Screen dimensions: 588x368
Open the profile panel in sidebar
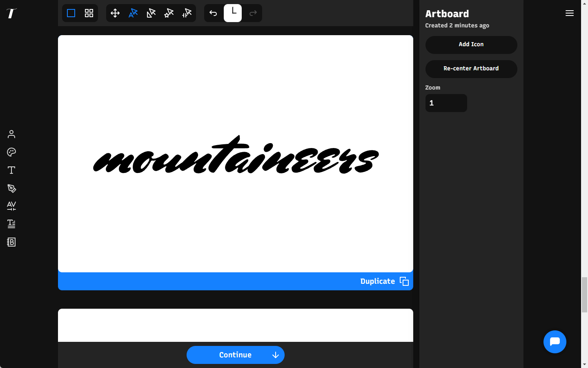coord(11,134)
